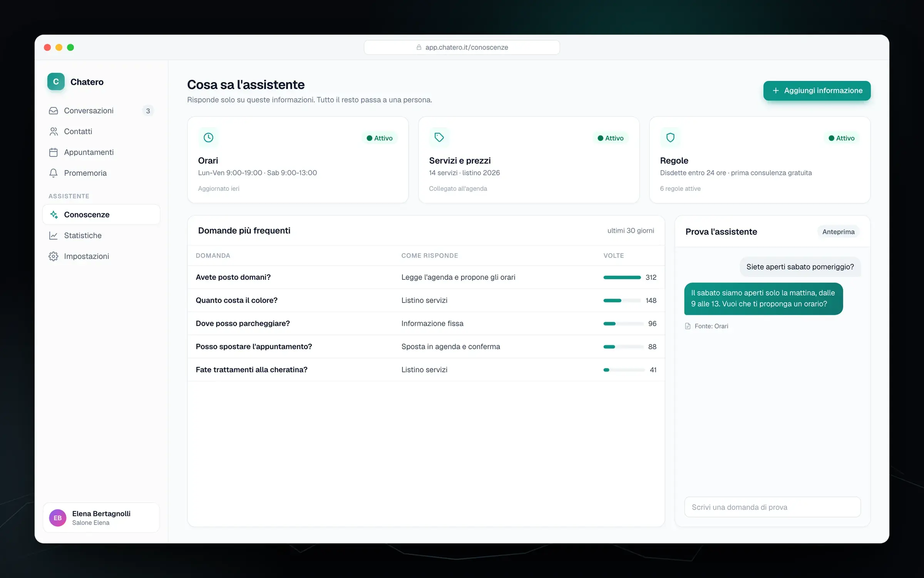Viewport: 924px width, 578px height.
Task: Click the progress bar for 148 volte
Action: [622, 301]
